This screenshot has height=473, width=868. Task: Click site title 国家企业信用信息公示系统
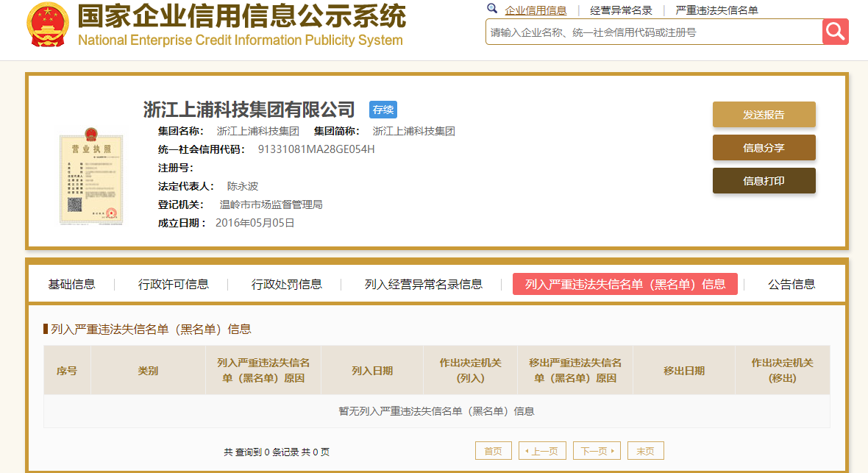click(x=242, y=16)
